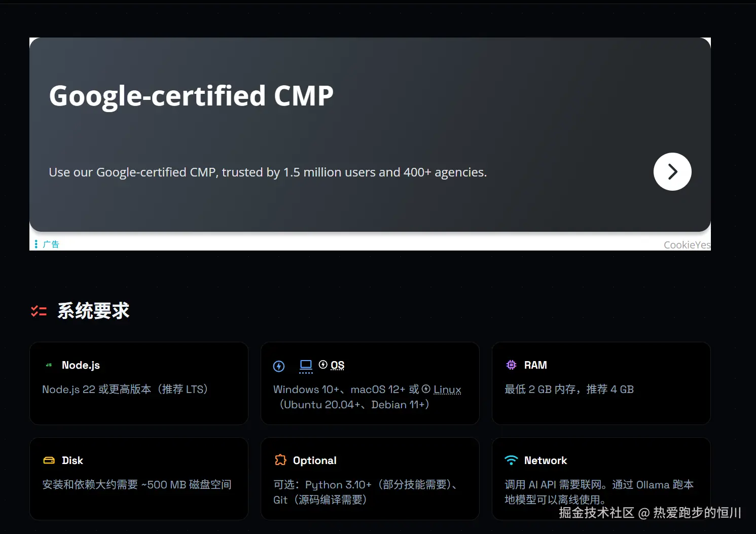Open the ad options three-dot icon
The image size is (756, 534).
click(x=36, y=244)
